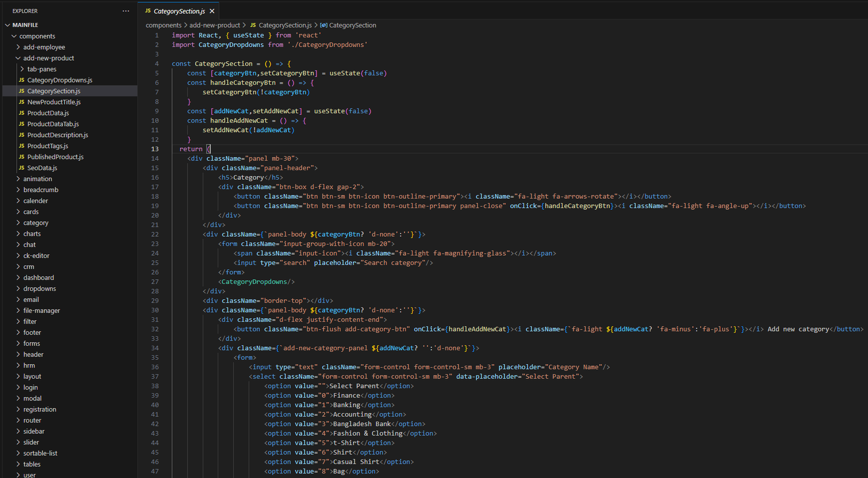Expand the file-manager folder
The image size is (868, 478).
41,311
